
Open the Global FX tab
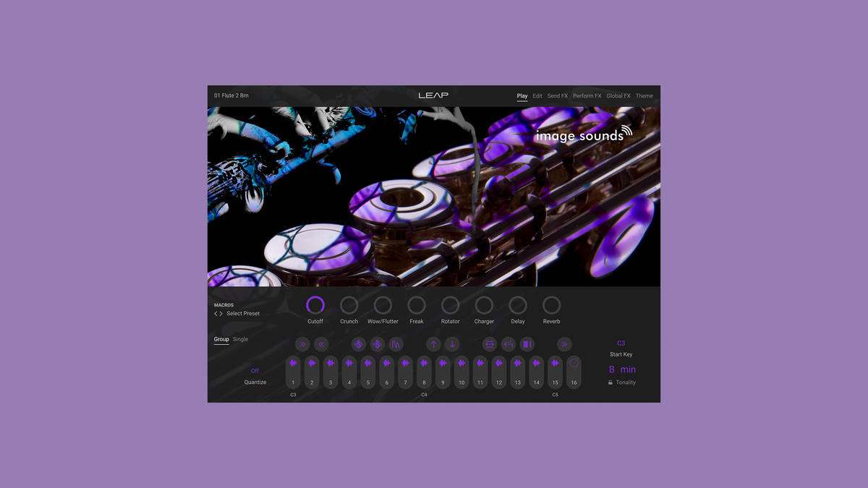(x=618, y=95)
